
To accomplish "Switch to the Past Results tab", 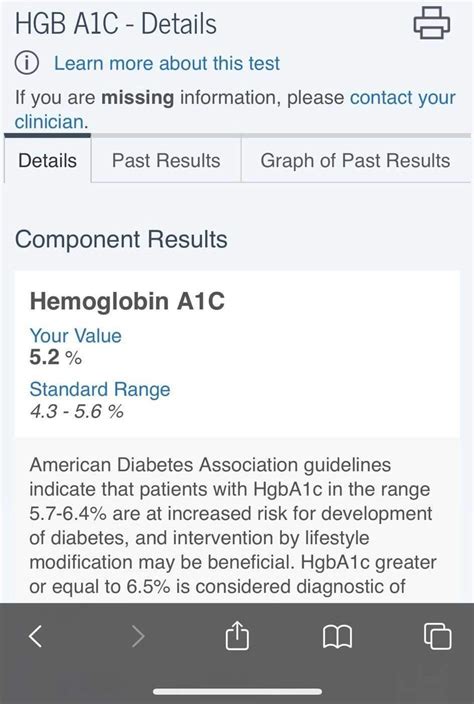I will tap(166, 160).
